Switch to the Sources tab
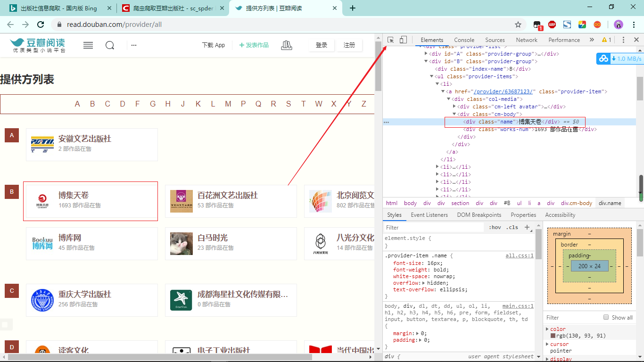 click(x=495, y=40)
